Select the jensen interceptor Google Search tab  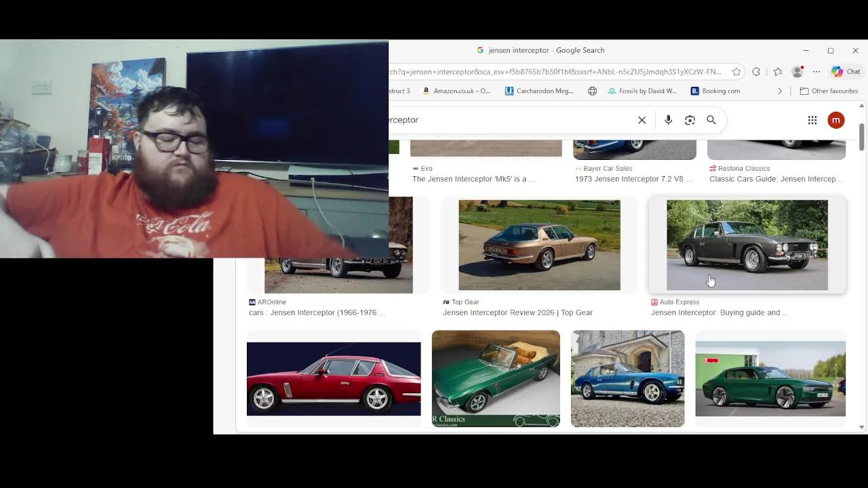(x=540, y=50)
